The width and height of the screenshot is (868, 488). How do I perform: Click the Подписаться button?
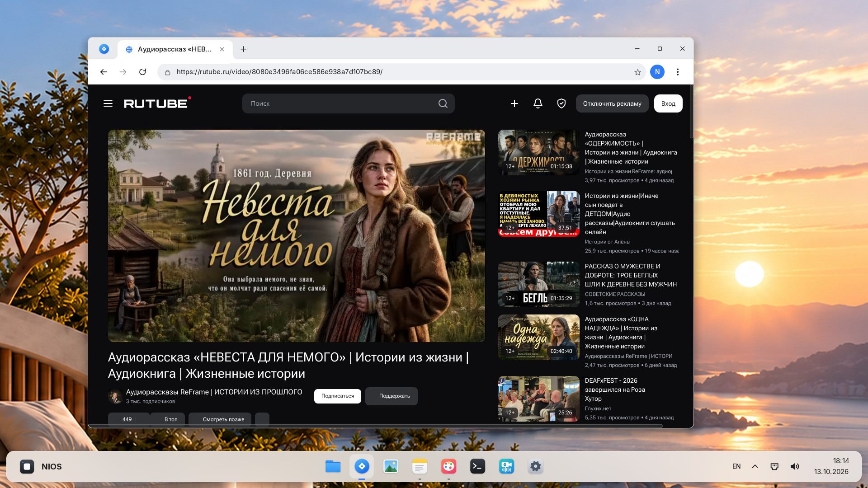click(338, 396)
